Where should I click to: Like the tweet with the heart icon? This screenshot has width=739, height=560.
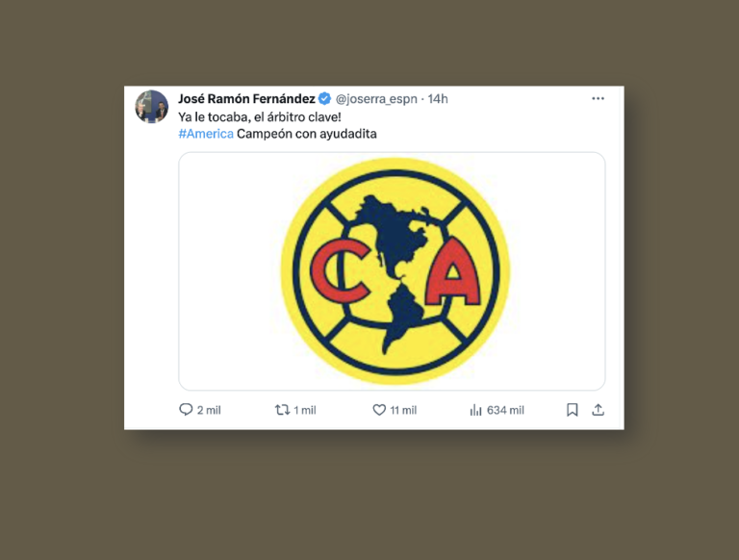pos(379,410)
